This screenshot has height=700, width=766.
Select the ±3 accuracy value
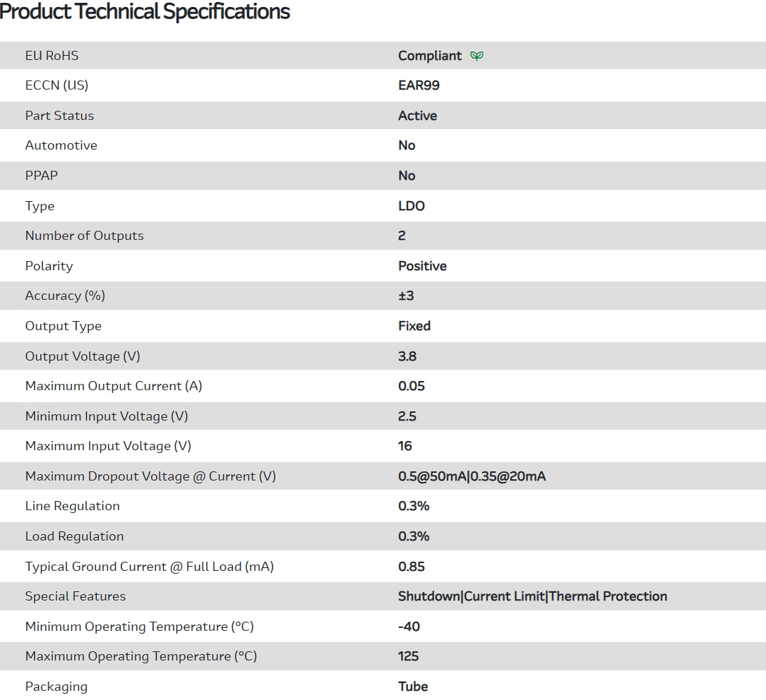[x=406, y=296]
